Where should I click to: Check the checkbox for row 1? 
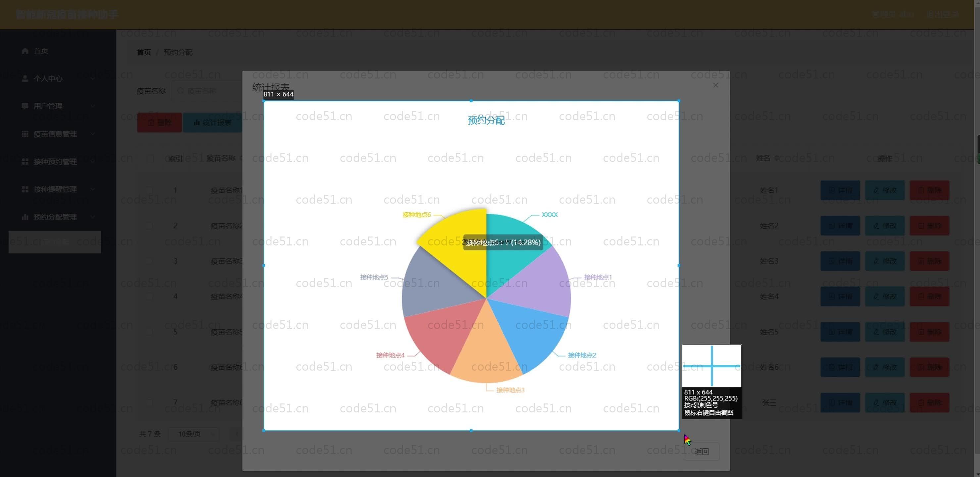150,190
